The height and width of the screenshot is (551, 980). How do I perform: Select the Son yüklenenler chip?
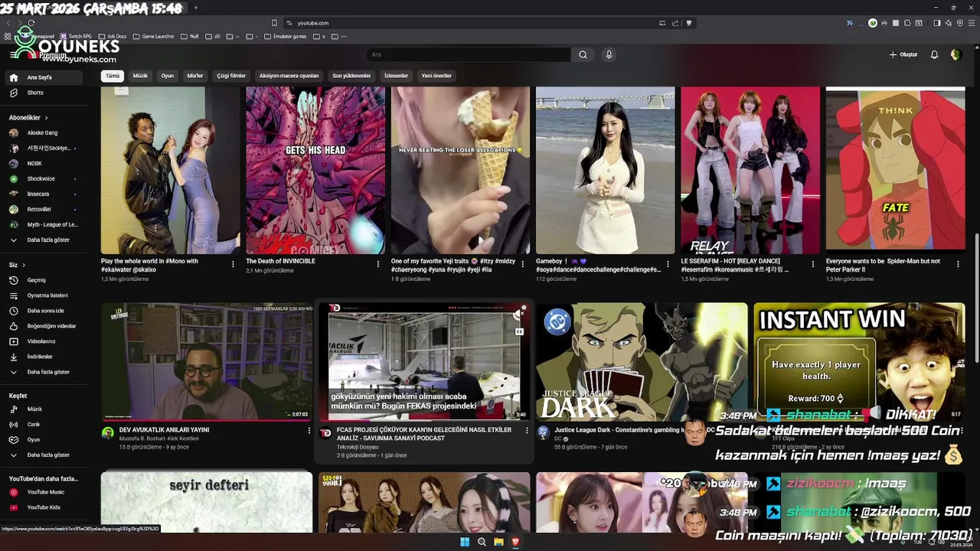pos(351,76)
